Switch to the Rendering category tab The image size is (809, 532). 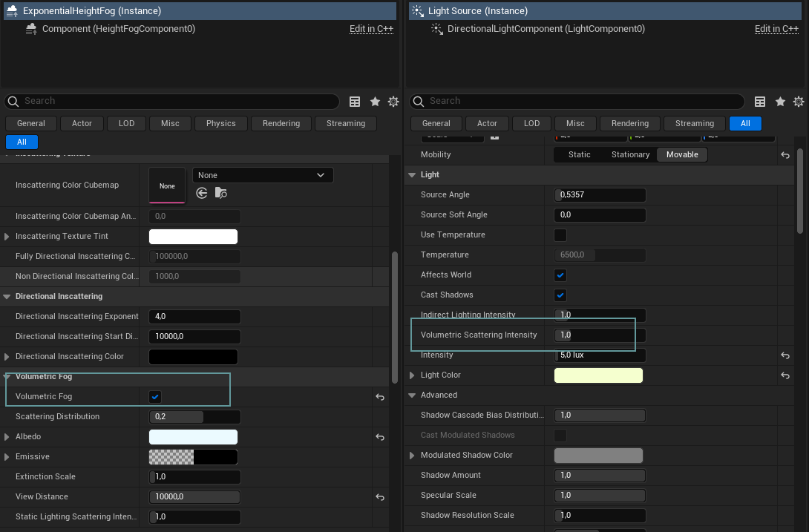pyautogui.click(x=281, y=123)
